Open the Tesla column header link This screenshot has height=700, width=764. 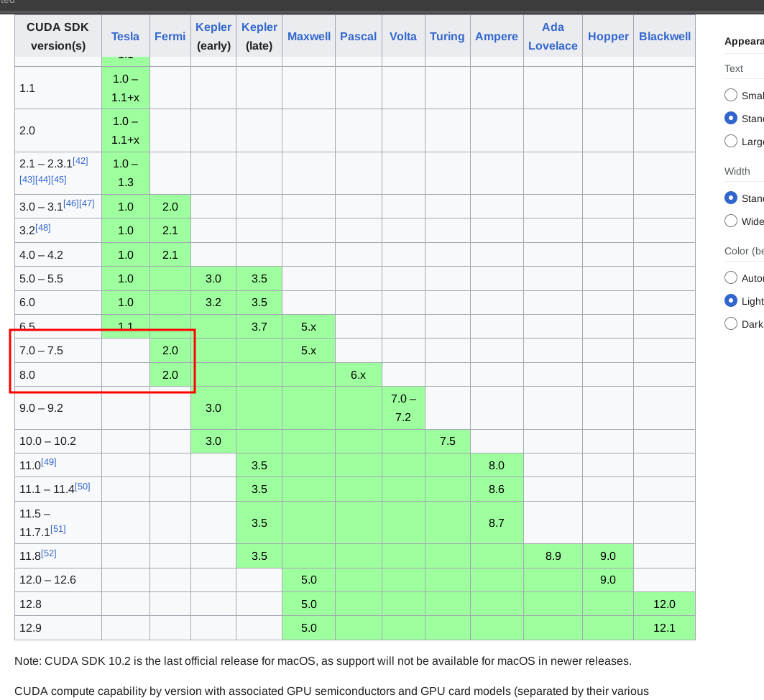[x=125, y=37]
